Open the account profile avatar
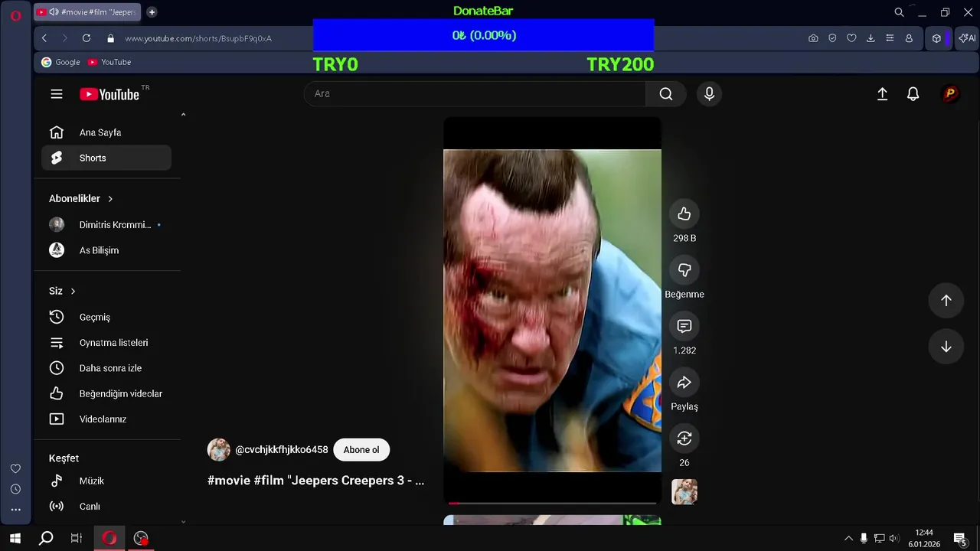The image size is (980, 551). 950,93
